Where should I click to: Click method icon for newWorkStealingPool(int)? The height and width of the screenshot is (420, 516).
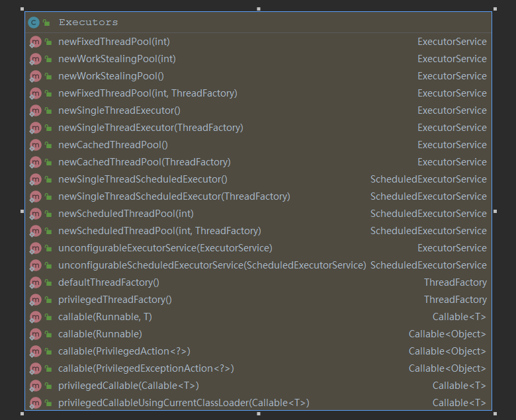coord(35,60)
